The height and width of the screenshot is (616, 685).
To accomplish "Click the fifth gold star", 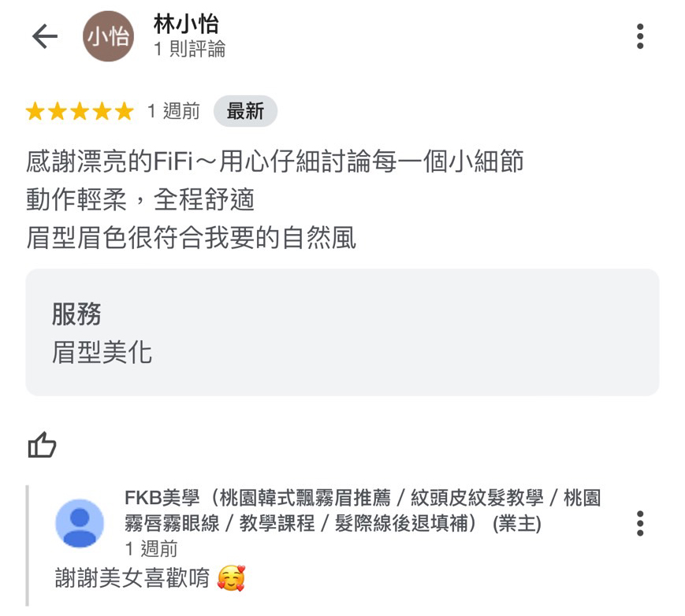I will [125, 111].
